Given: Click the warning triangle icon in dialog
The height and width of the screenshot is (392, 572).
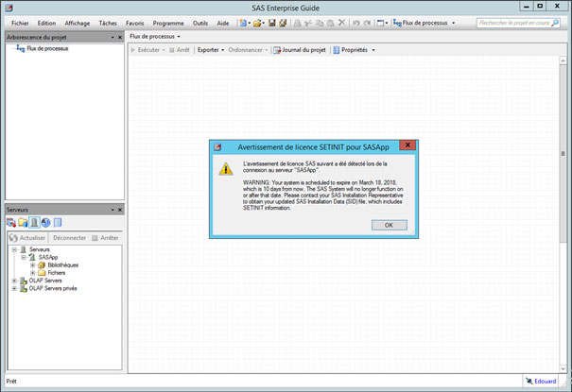Looking at the screenshot, I should (x=226, y=169).
